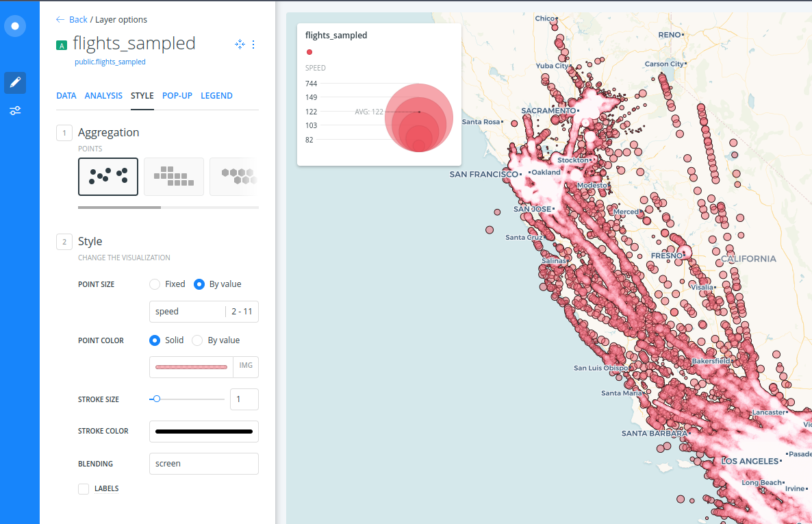Select Fixed point size radio

(x=154, y=284)
